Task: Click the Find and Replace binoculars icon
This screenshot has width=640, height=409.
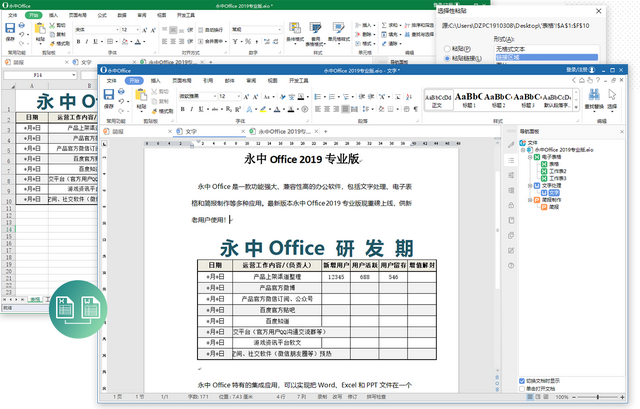Action: pyautogui.click(x=594, y=96)
